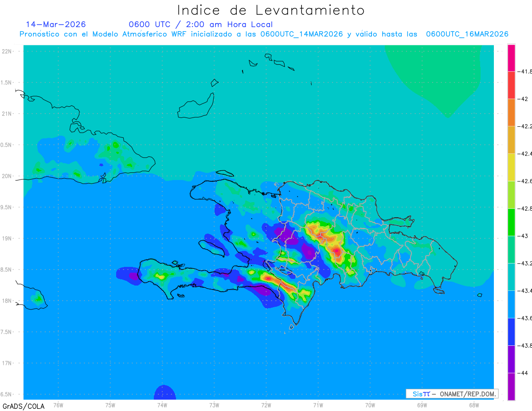The height and width of the screenshot is (411, 532).
Task: Click the '74W' longitude label
Action: 162,405
